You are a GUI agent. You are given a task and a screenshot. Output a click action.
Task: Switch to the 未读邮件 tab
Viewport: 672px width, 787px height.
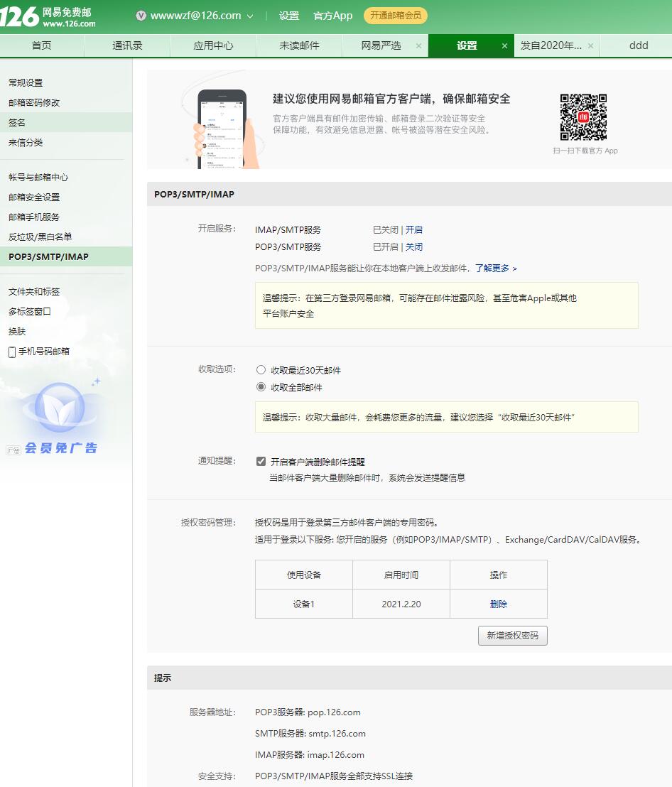pos(299,45)
